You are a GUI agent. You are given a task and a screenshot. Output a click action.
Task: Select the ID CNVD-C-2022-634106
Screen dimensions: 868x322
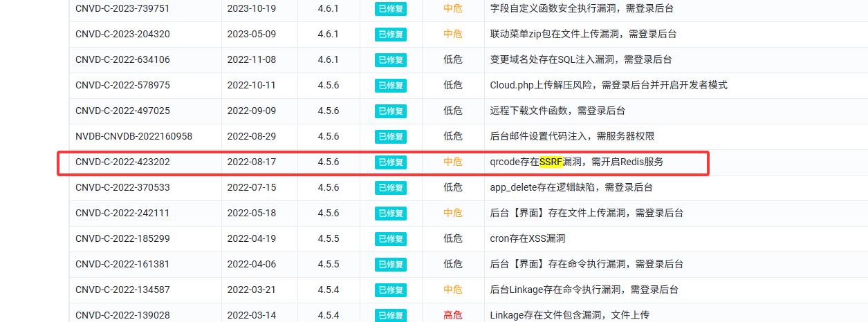122,59
